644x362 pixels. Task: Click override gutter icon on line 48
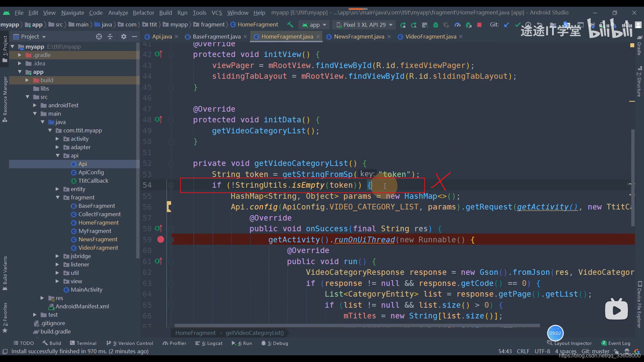point(159,120)
